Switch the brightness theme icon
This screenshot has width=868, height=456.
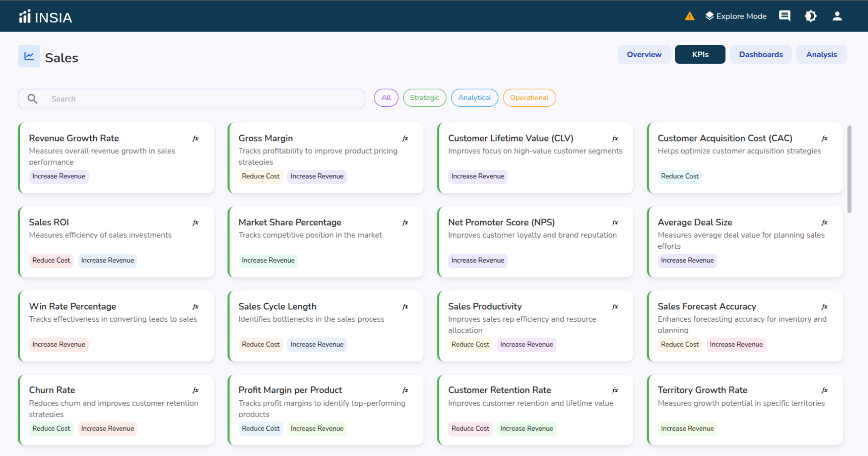pyautogui.click(x=811, y=16)
